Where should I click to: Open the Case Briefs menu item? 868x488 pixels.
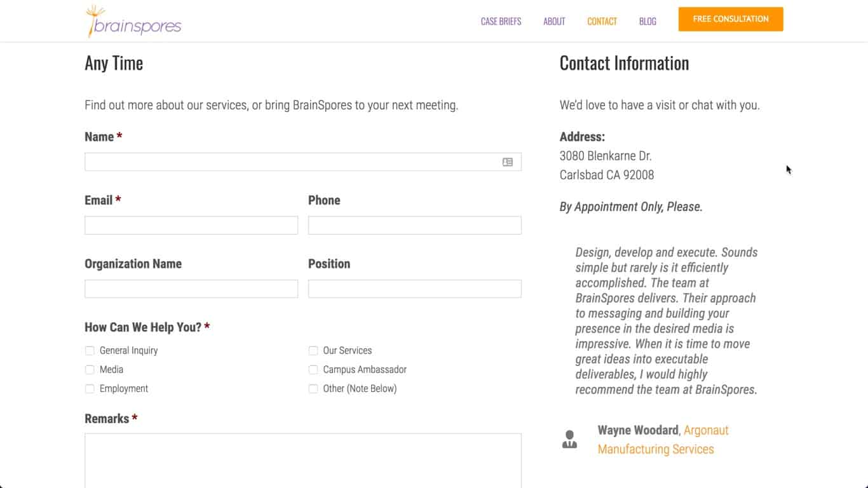[501, 22]
